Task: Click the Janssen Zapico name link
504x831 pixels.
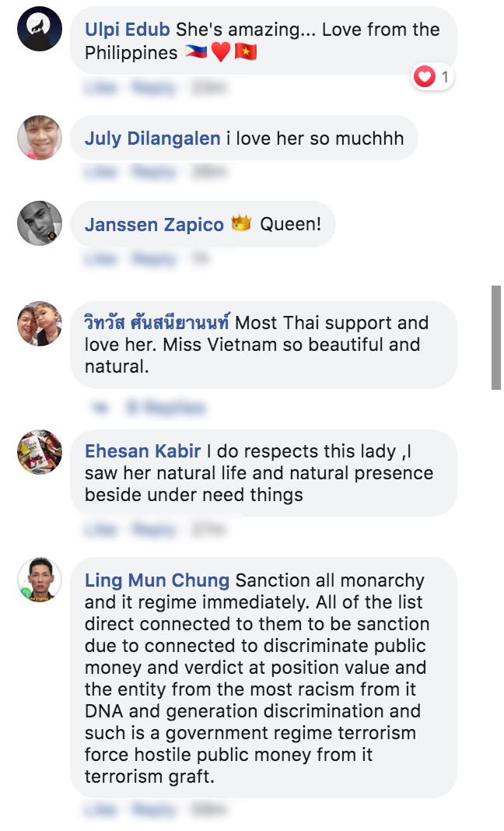Action: (154, 226)
